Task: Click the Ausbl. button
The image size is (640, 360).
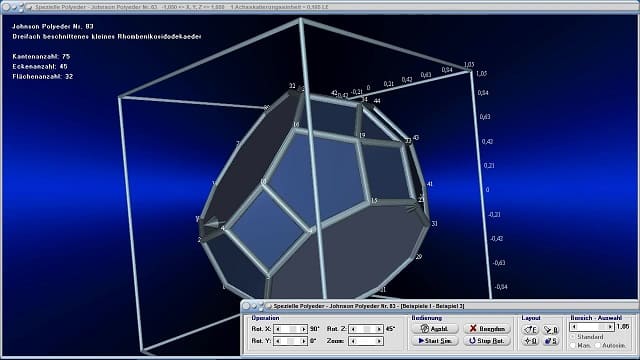Action: (435, 329)
